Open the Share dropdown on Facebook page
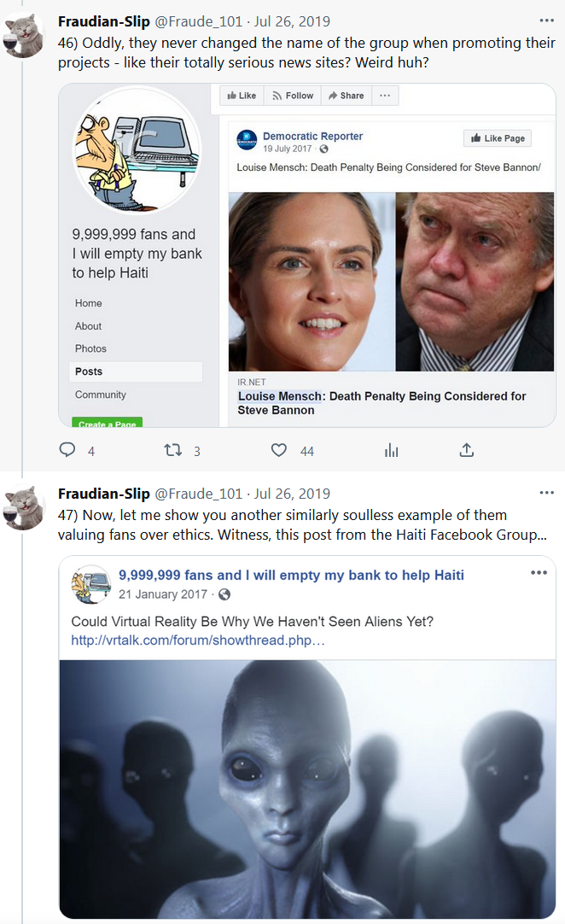565x924 pixels. (x=346, y=96)
